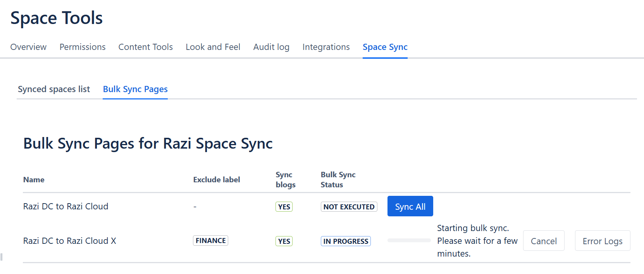Click the Razi DC to Razi Cloud X name

pyautogui.click(x=70, y=241)
